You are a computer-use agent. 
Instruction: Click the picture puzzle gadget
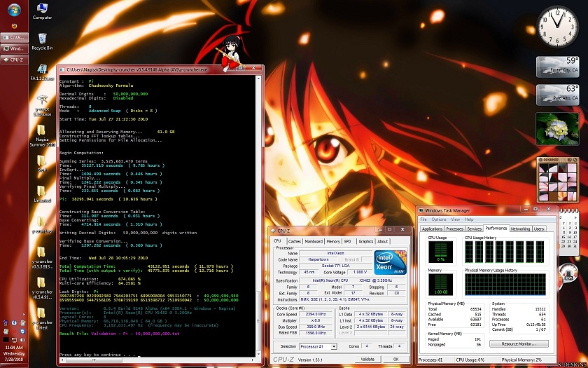point(556,178)
